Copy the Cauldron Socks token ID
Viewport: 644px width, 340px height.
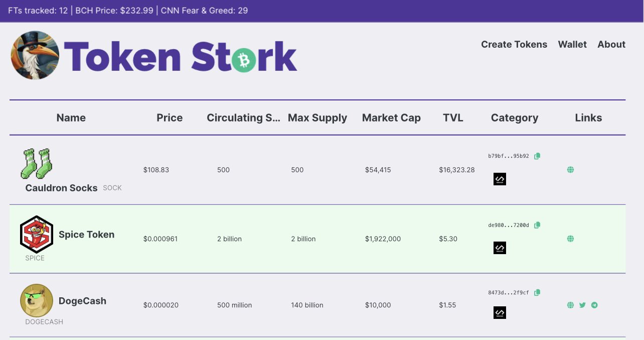(x=537, y=156)
